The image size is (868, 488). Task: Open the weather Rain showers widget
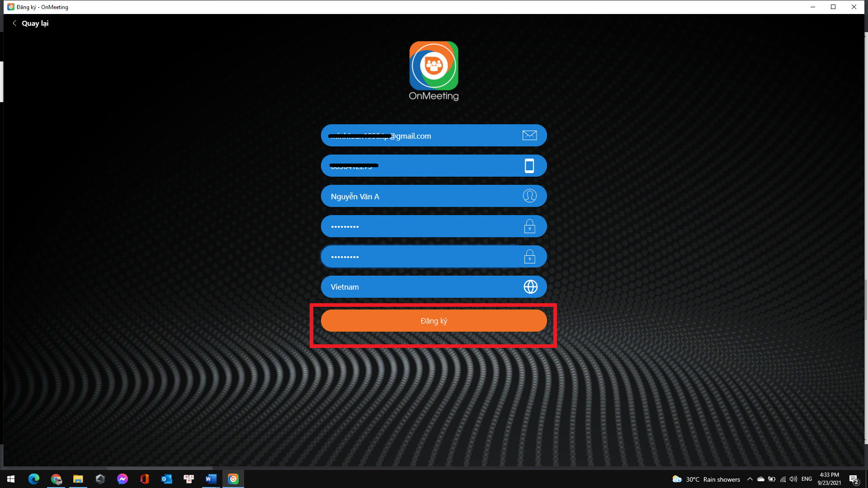pyautogui.click(x=706, y=479)
